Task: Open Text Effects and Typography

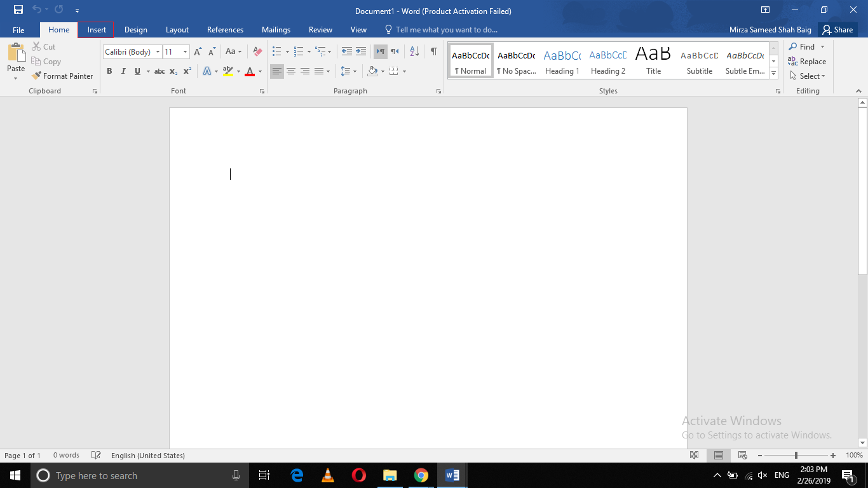Action: point(207,71)
